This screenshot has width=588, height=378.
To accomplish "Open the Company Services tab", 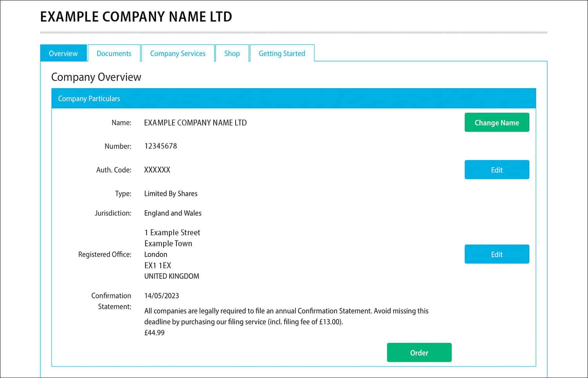I will click(x=178, y=53).
